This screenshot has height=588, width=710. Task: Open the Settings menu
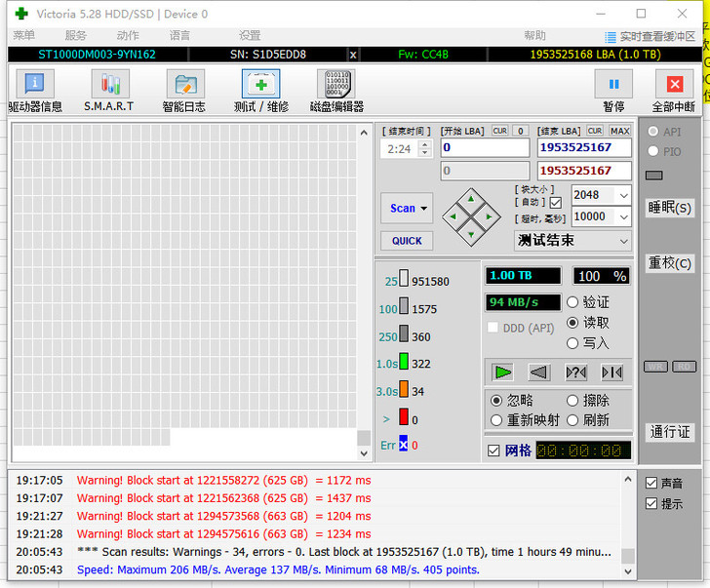(x=250, y=35)
